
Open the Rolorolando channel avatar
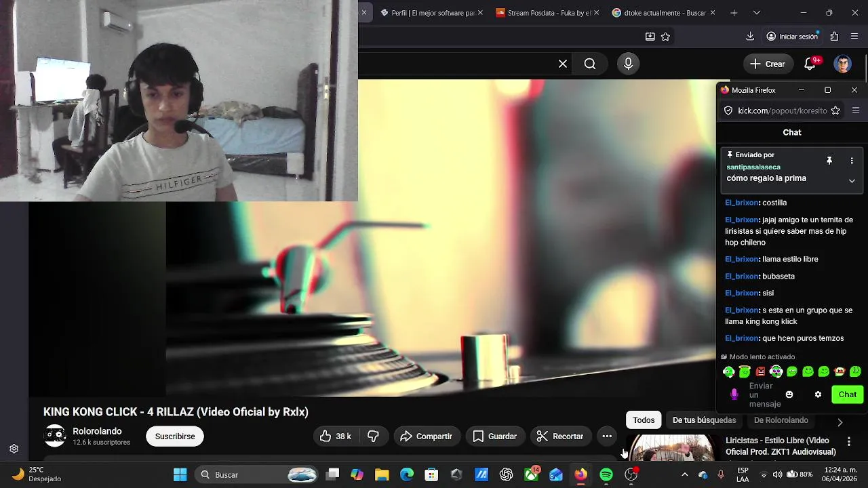[x=55, y=436]
